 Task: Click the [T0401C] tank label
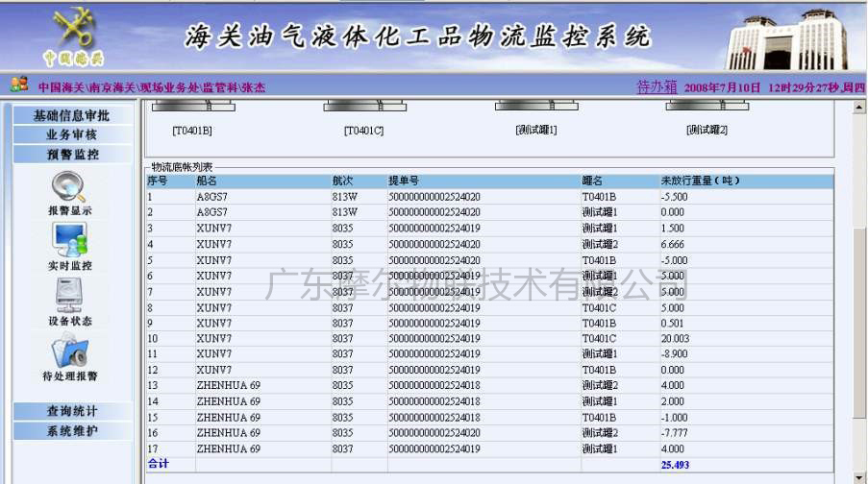pyautogui.click(x=363, y=131)
